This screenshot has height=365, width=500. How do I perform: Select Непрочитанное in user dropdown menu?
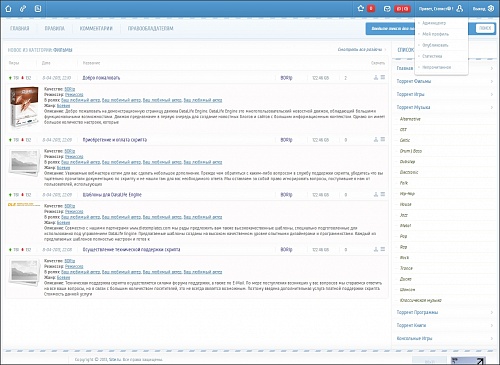coord(436,67)
